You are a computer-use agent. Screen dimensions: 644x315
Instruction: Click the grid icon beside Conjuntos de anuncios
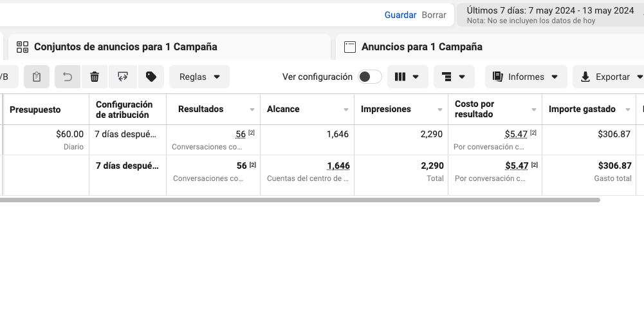click(x=23, y=47)
